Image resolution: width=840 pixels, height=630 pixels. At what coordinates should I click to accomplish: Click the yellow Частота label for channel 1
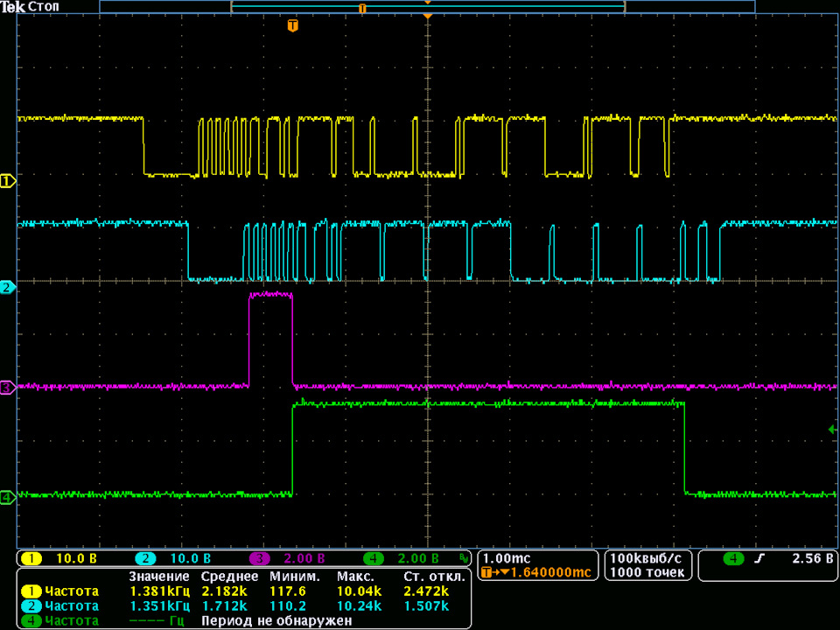(72, 591)
